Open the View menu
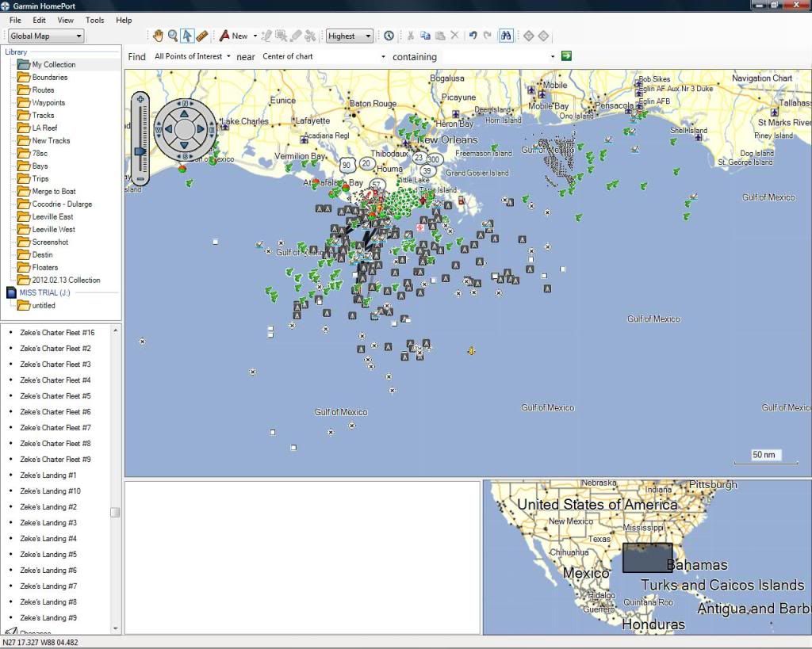This screenshot has height=649, width=812. click(x=65, y=20)
